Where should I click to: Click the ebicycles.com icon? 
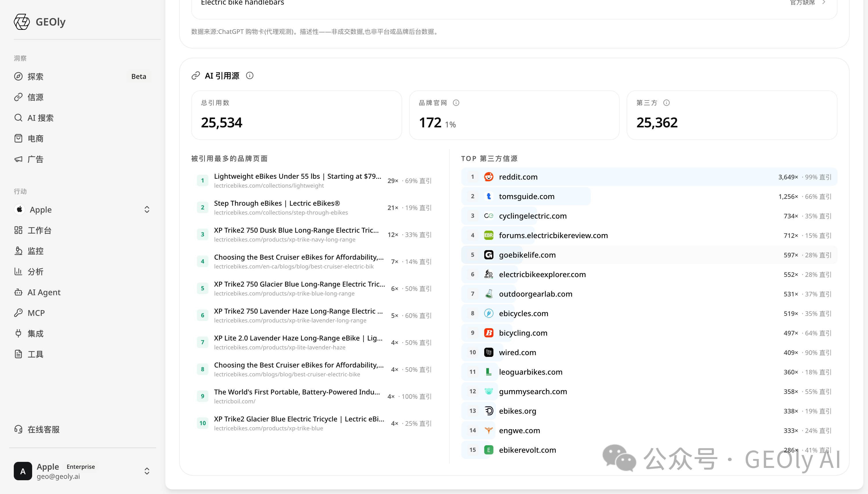[489, 313]
